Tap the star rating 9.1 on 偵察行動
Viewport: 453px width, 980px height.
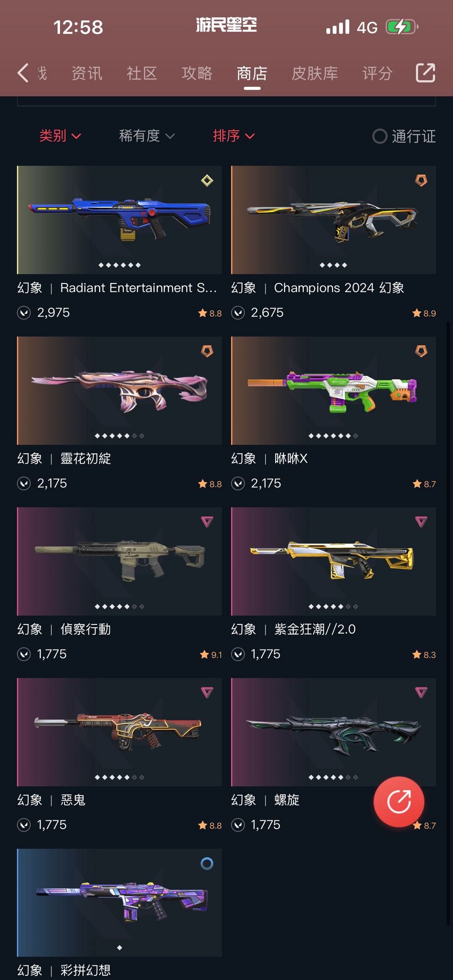(211, 655)
